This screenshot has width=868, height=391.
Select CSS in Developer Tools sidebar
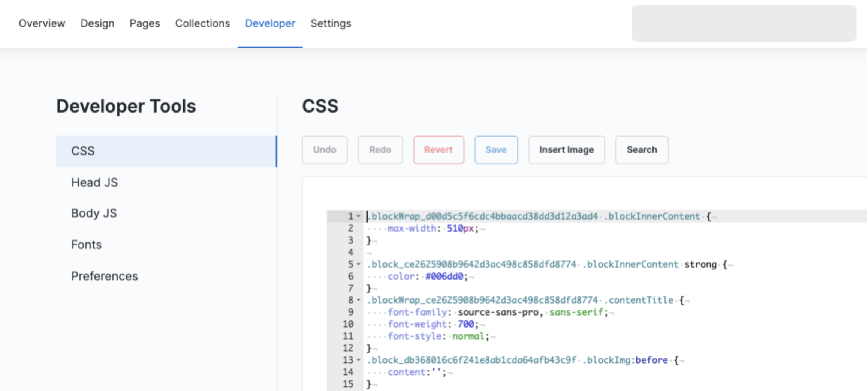tap(166, 151)
